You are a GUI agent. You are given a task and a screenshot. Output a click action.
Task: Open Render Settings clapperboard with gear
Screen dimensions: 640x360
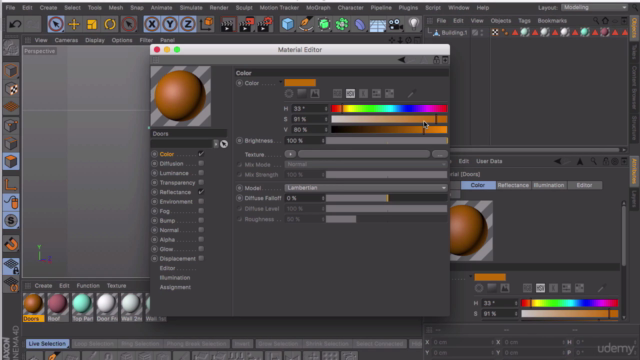pos(265,24)
